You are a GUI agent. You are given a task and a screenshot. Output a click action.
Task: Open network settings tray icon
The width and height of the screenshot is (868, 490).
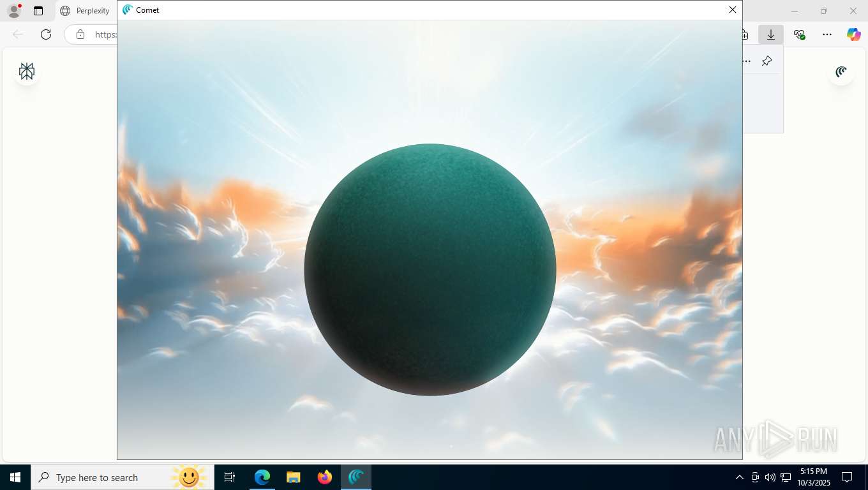tap(786, 477)
